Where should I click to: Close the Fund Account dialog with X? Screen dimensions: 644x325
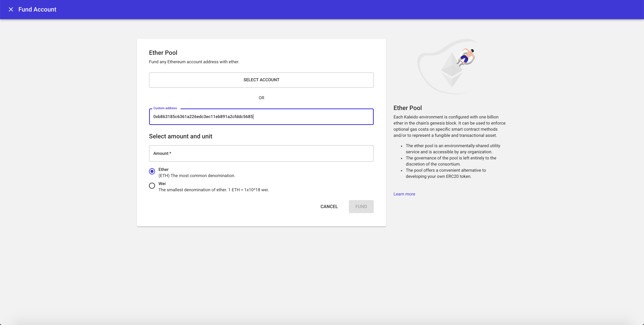[x=11, y=10]
